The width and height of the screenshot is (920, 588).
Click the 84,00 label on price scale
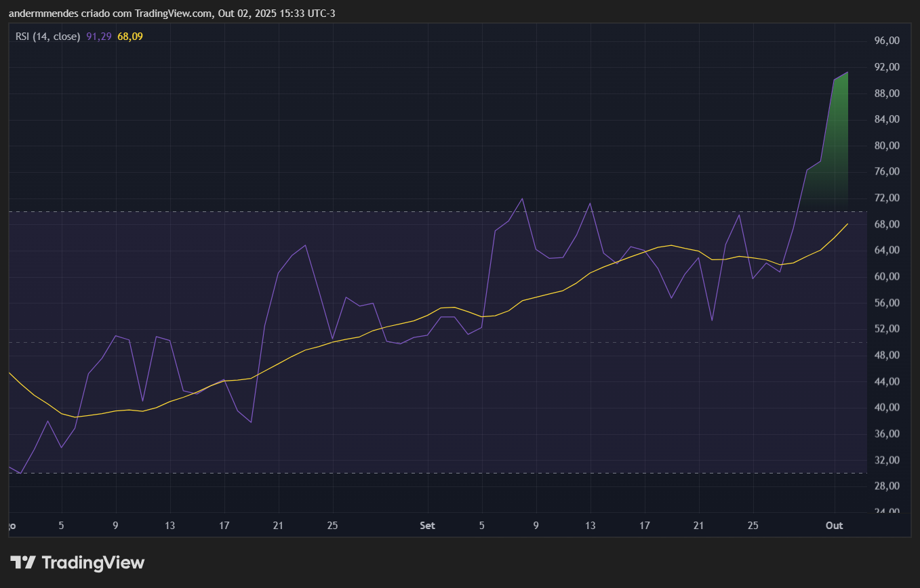(x=887, y=119)
